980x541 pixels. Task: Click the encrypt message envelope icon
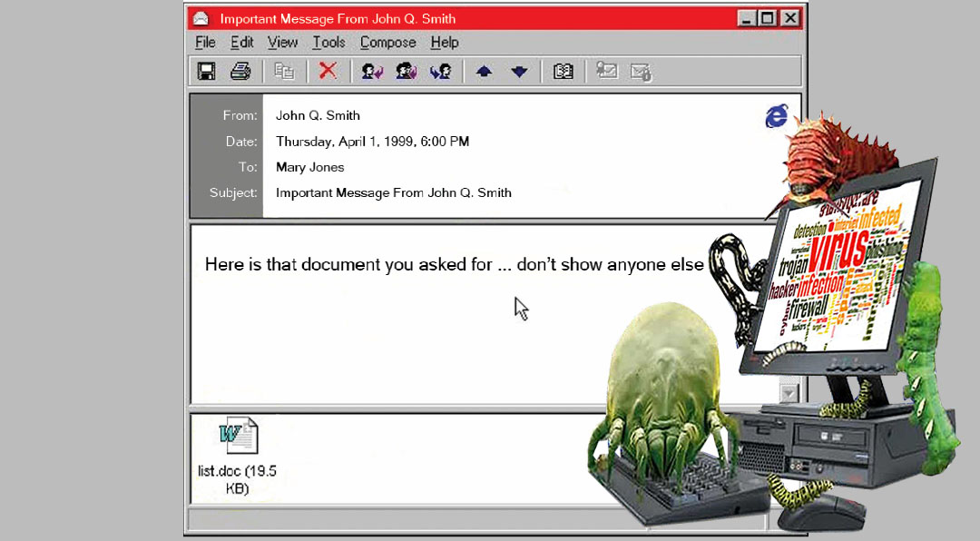pos(642,72)
